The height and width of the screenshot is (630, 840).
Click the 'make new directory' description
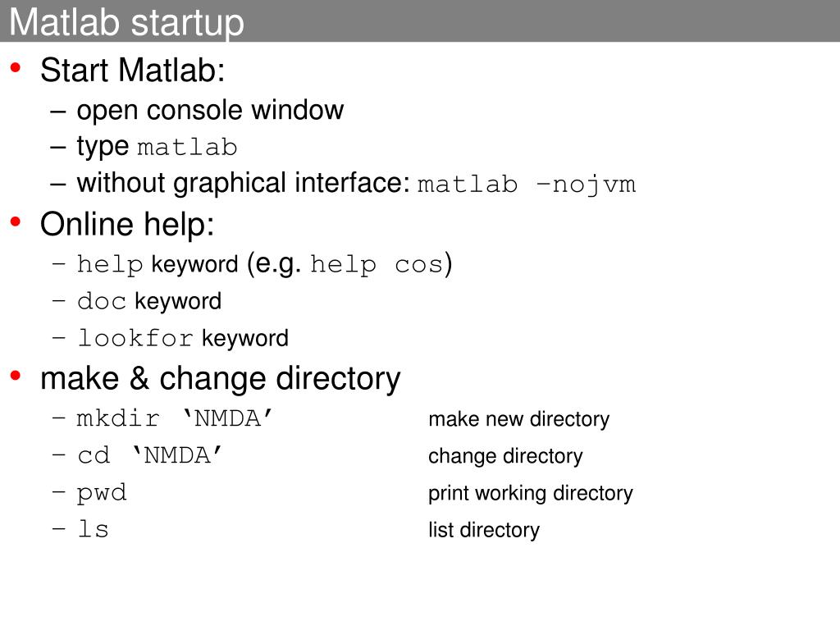[518, 419]
